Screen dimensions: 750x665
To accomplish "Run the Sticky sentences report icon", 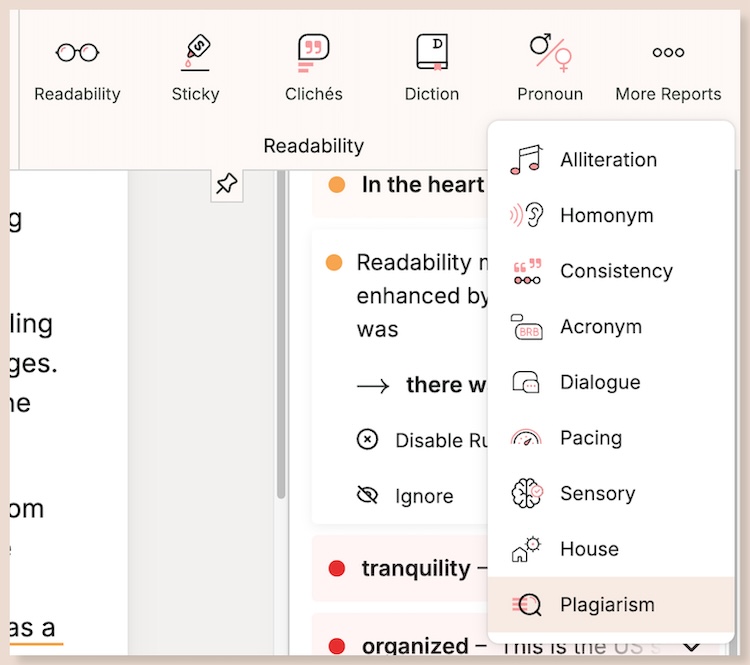I will point(196,52).
